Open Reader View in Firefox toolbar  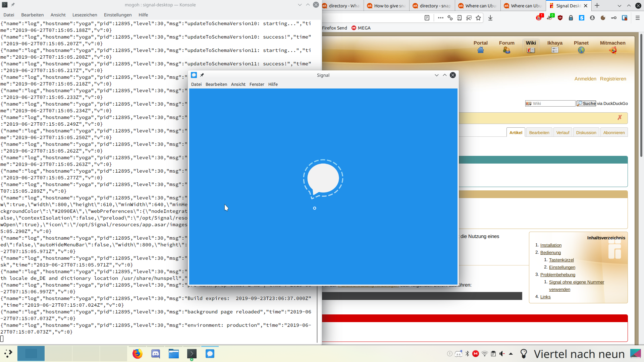pos(427,18)
